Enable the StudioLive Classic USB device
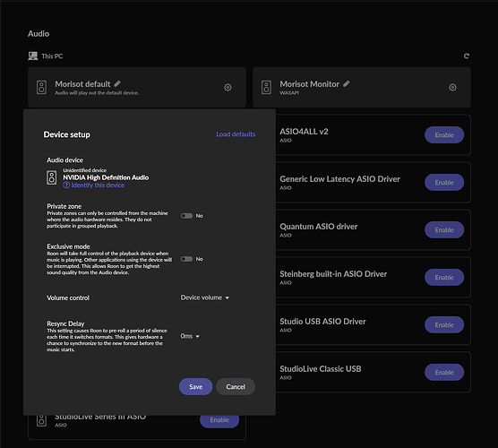Viewport: 498px width, 448px height. [444, 373]
